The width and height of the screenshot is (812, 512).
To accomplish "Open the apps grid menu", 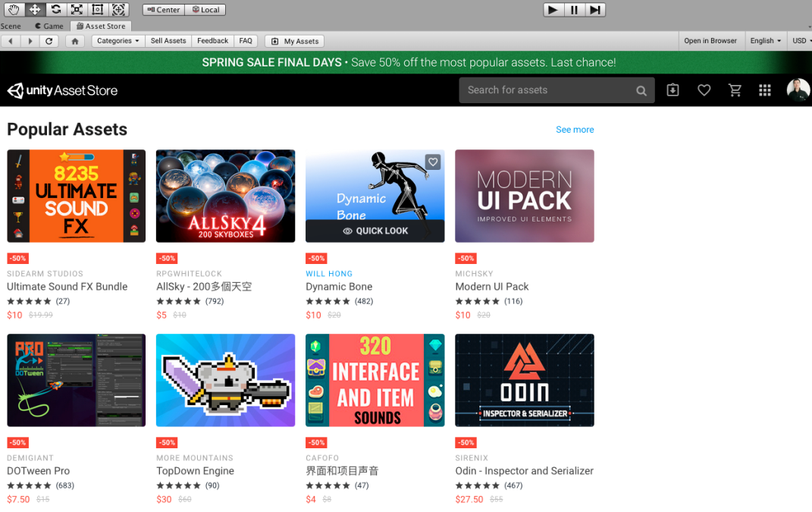I will point(765,90).
